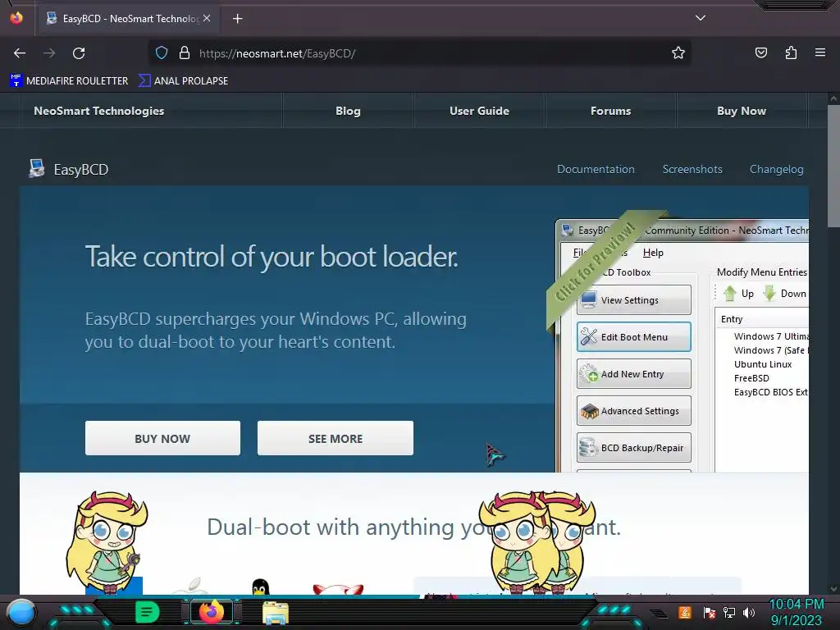840x630 pixels.
Task: Click the forward navigation arrow
Action: [49, 53]
